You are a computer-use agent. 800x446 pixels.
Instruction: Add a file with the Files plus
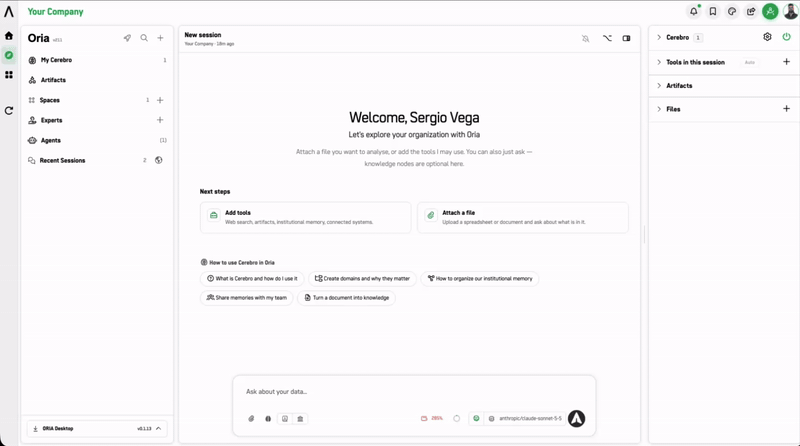click(786, 109)
